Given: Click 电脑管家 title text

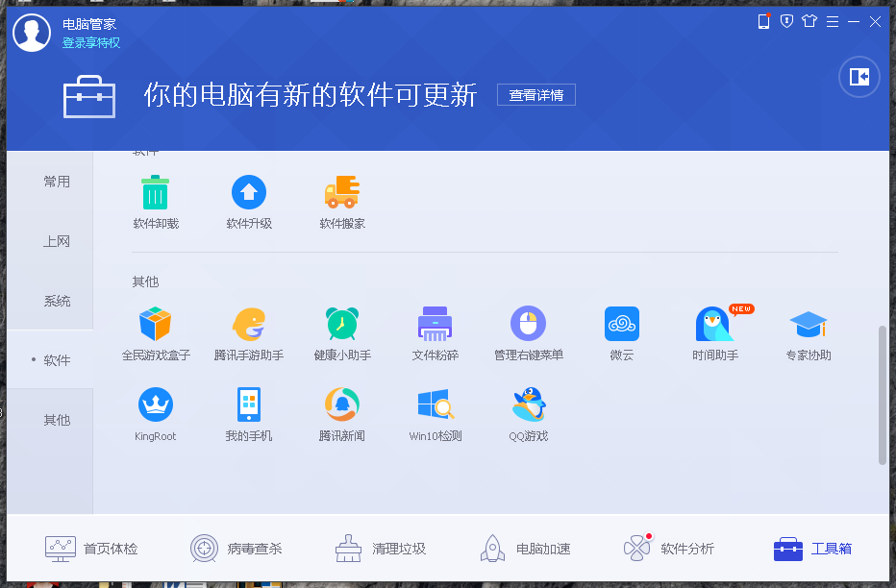Looking at the screenshot, I should pos(89,24).
